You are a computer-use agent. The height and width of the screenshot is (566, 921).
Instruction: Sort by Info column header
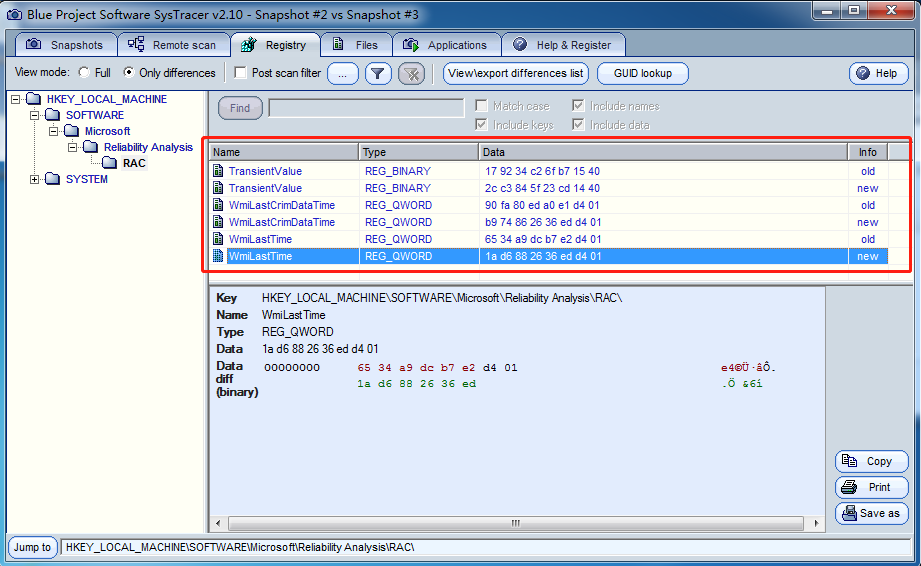(868, 152)
